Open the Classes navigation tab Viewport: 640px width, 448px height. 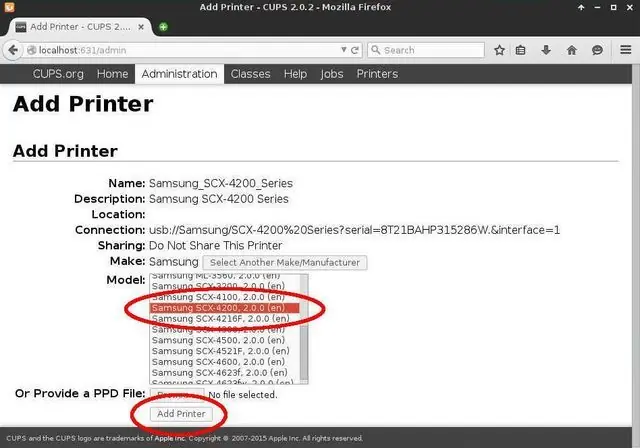[x=250, y=74]
